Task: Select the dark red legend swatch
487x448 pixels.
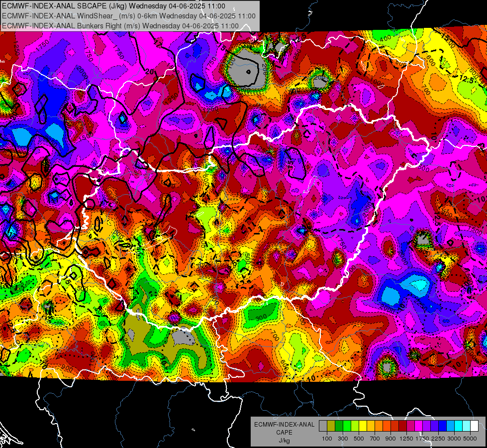Action: [402, 426]
